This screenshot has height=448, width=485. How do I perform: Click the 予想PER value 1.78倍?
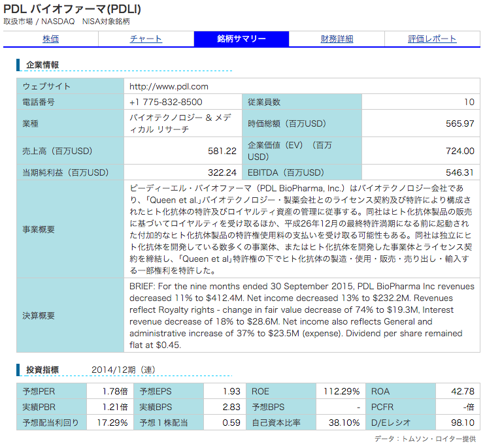(115, 391)
